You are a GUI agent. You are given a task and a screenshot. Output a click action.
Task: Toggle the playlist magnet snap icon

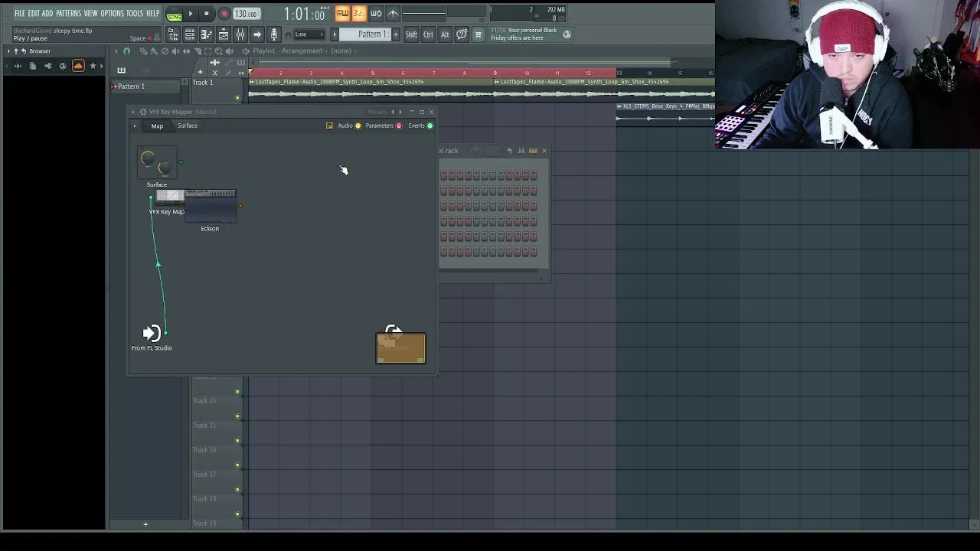coord(127,51)
